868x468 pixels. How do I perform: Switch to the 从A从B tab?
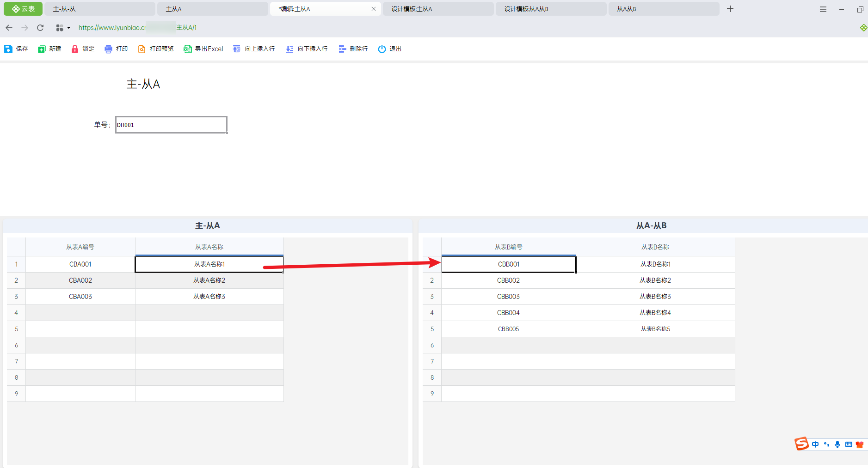tap(664, 9)
